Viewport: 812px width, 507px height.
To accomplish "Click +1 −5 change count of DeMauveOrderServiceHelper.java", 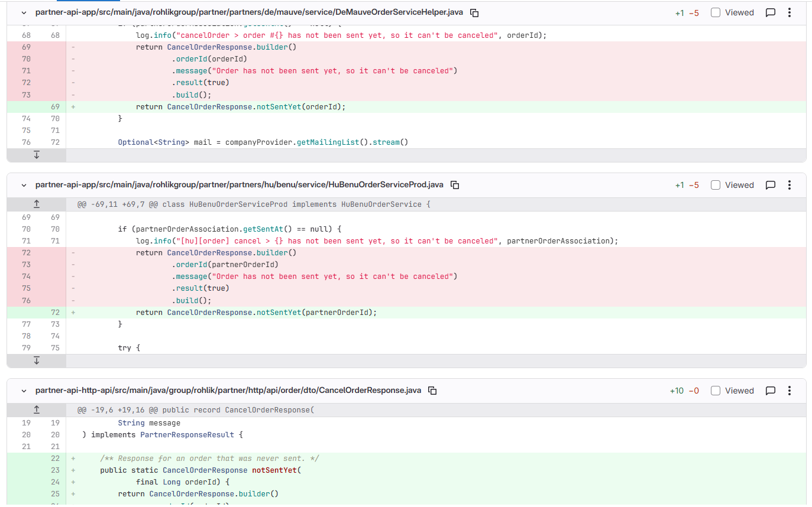I will pyautogui.click(x=687, y=12).
